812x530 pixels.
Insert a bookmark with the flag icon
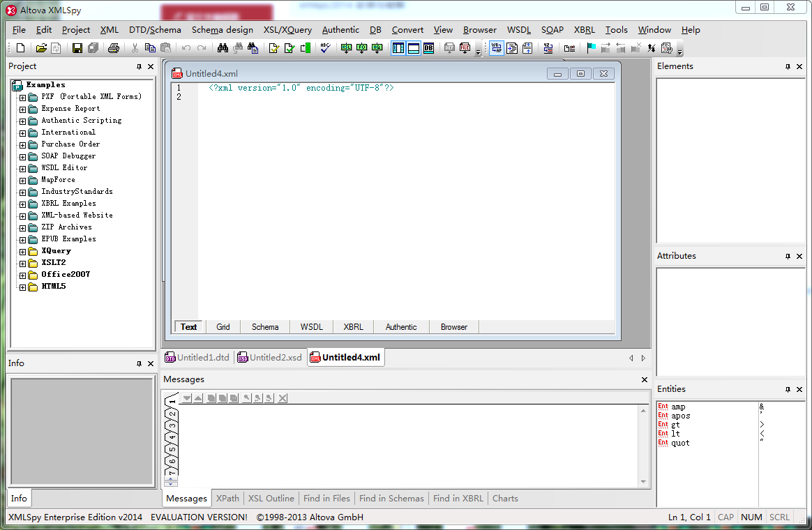click(x=592, y=47)
